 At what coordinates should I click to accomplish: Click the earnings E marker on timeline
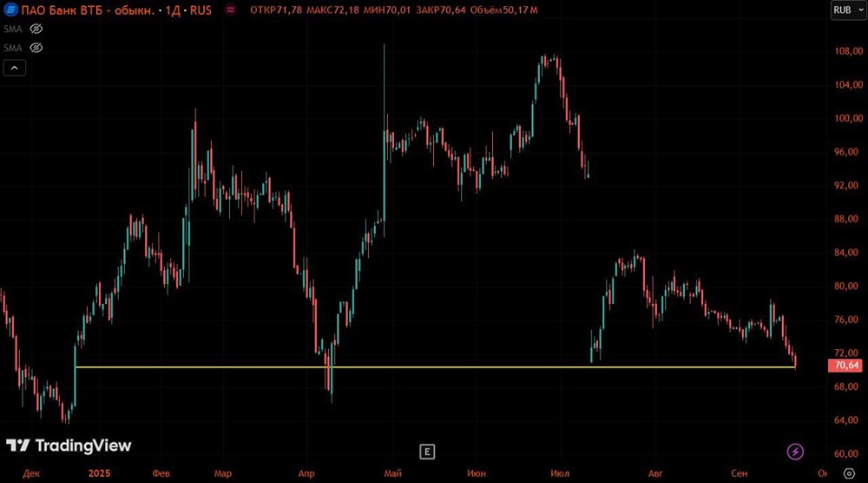[x=427, y=452]
